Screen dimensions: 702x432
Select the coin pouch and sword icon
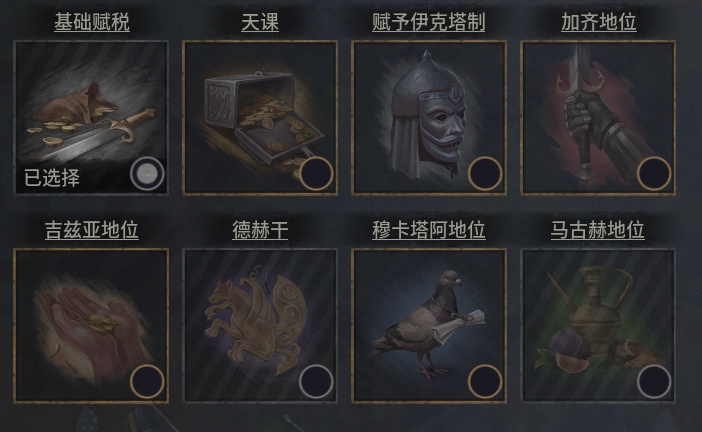91,118
